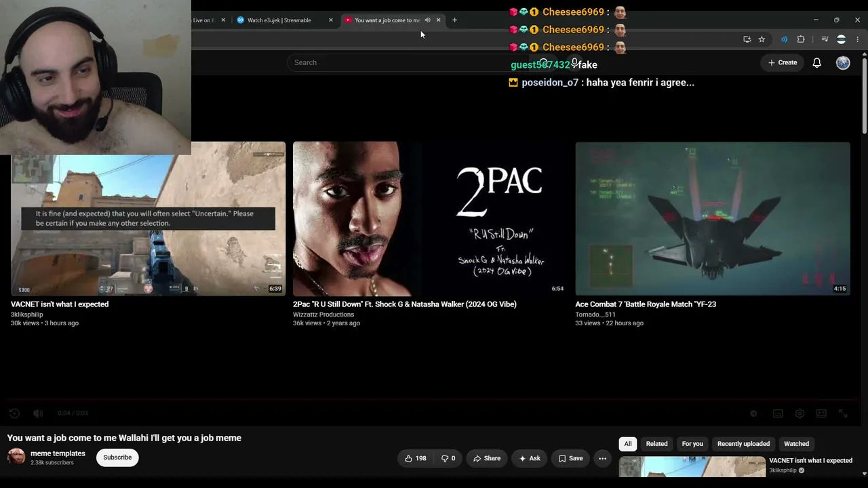
Task: Open the Chrome profile avatar
Action: (x=841, y=39)
